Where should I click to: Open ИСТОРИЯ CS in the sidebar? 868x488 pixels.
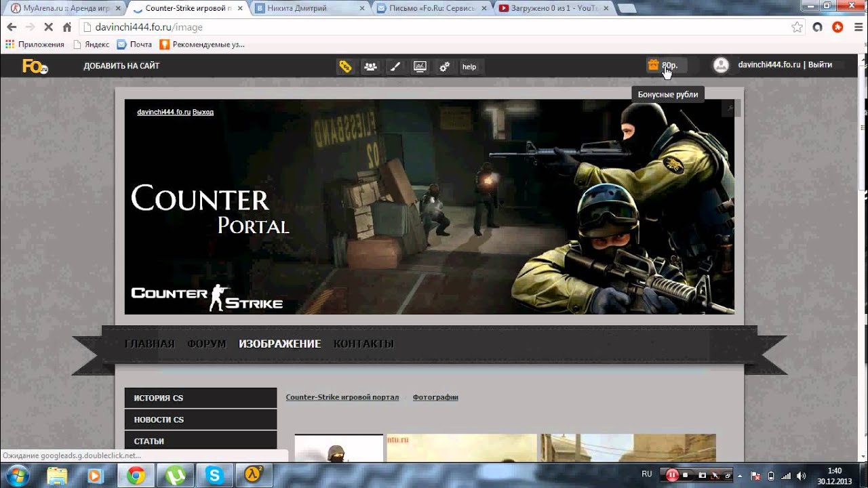click(x=201, y=398)
